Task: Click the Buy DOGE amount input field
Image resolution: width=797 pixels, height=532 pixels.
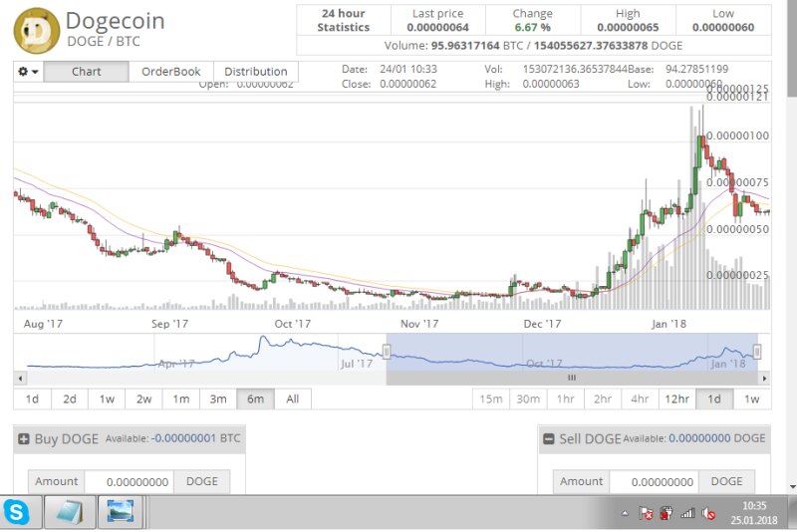Action: pyautogui.click(x=129, y=481)
